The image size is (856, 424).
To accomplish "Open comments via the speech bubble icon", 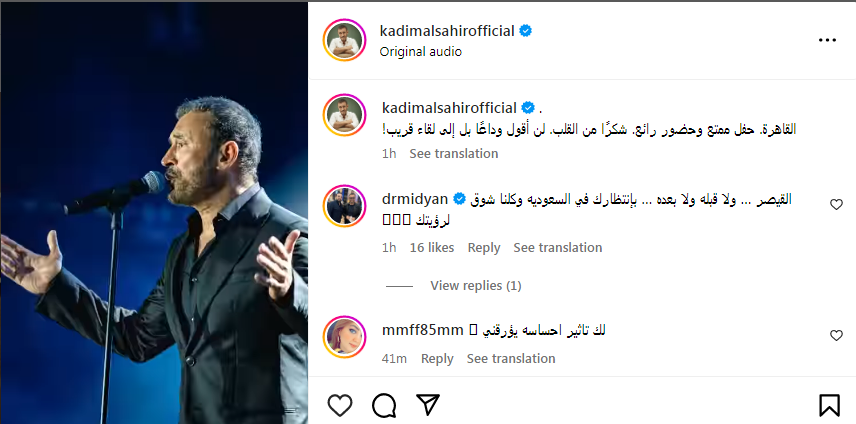I will (384, 404).
